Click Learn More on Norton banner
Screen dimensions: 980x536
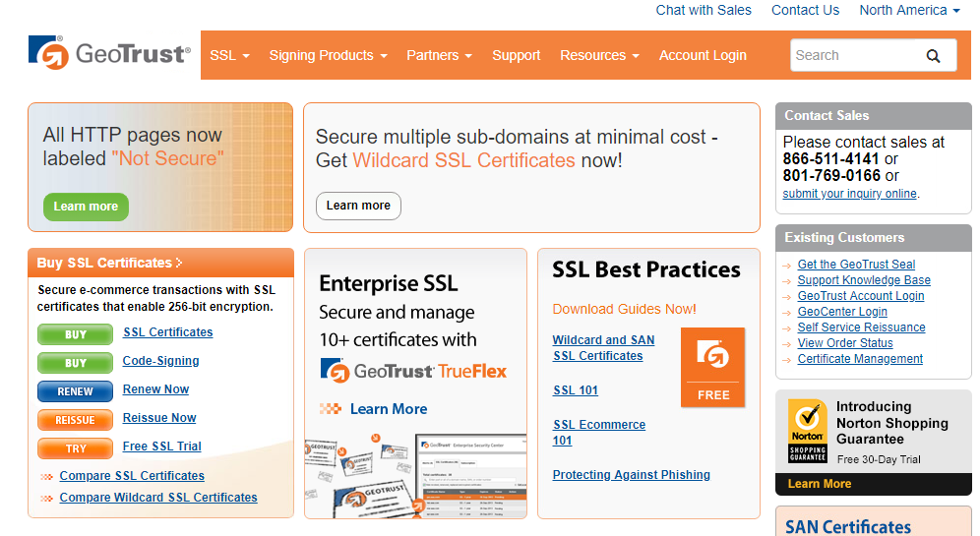pyautogui.click(x=820, y=484)
